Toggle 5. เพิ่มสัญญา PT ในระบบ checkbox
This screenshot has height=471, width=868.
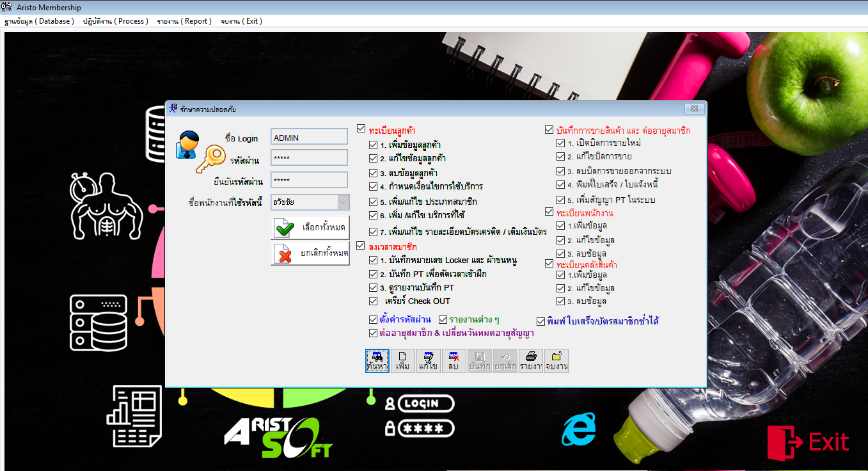(x=561, y=200)
